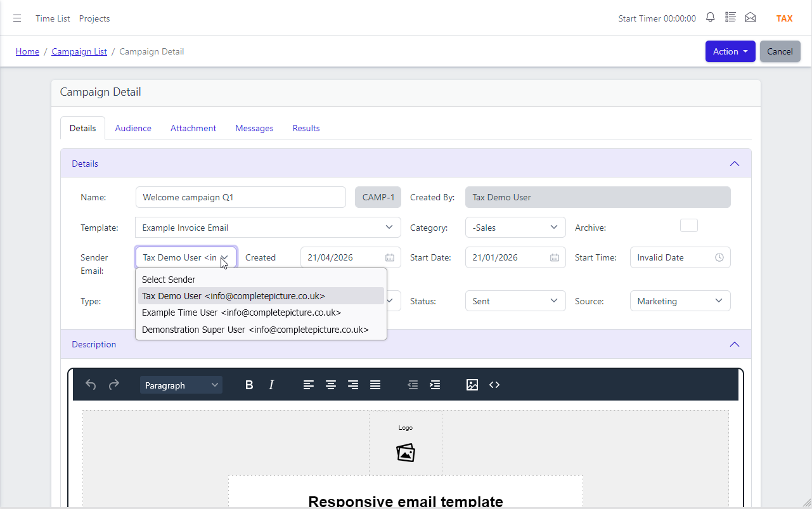This screenshot has width=812, height=509.
Task: Click the CAMP-1 code label
Action: click(x=378, y=197)
